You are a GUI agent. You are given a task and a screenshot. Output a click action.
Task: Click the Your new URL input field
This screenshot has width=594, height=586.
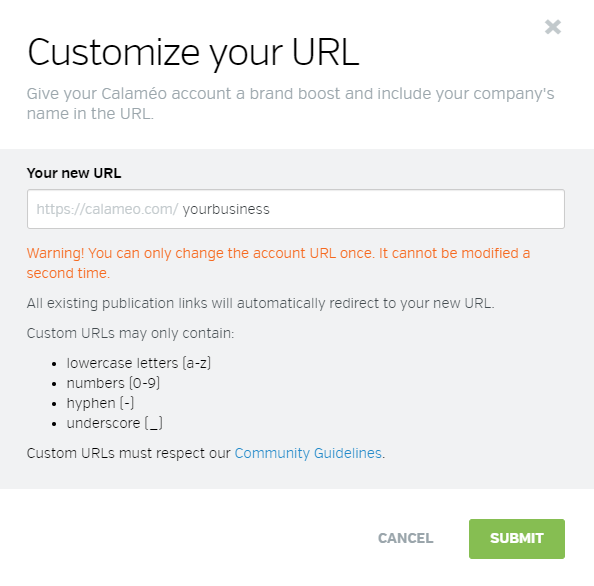(x=296, y=209)
